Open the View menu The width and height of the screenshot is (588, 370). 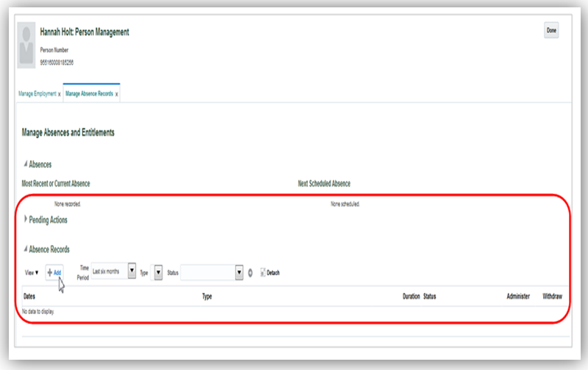point(32,272)
